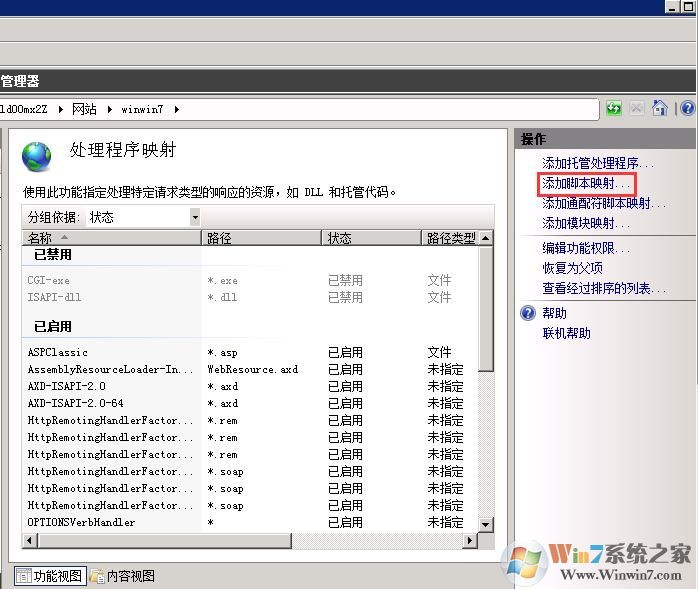Click the 帮助 help icon in actions pane
Viewport: 698px width, 589px height.
[529, 313]
